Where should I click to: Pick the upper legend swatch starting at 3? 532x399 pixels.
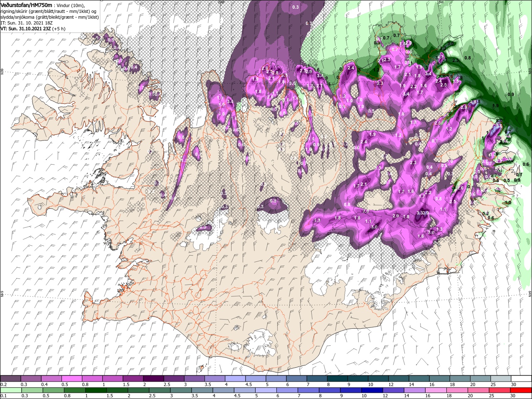(194, 379)
